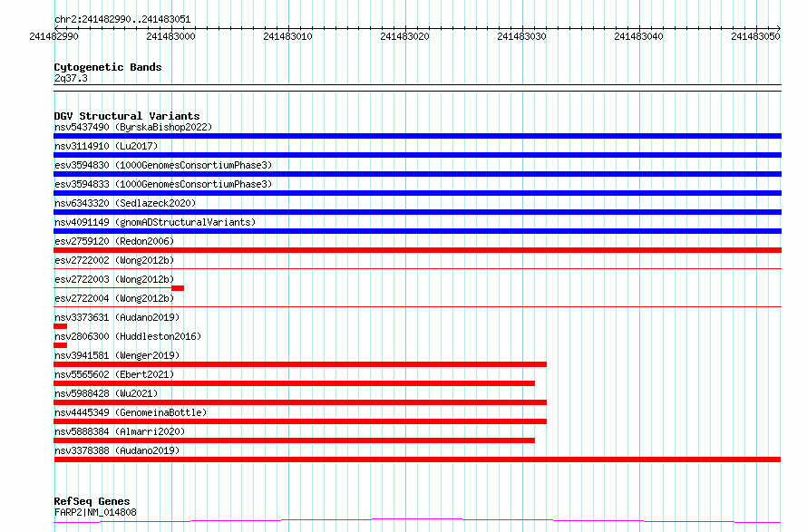The image size is (807, 532).
Task: Click the RefSeq Genes track title
Action: click(x=92, y=501)
